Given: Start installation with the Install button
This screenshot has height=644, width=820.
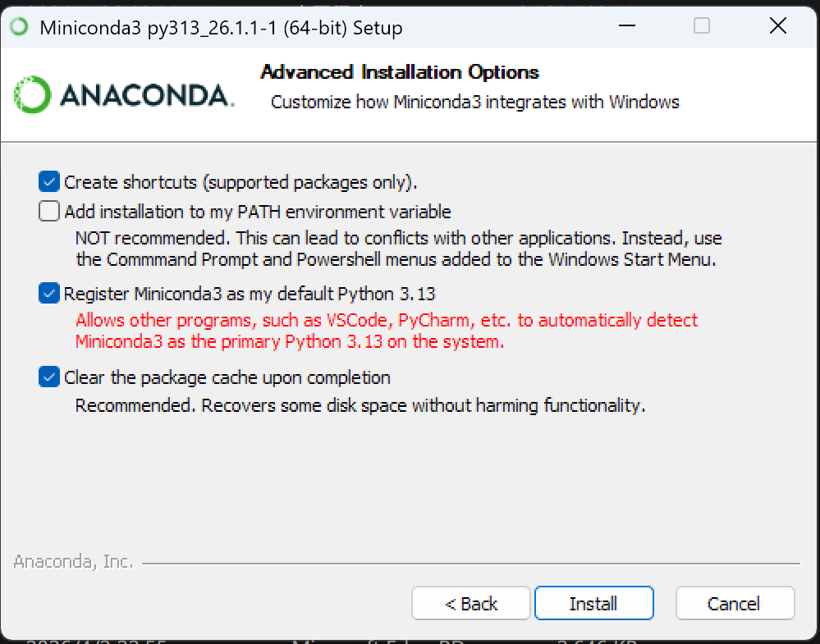Looking at the screenshot, I should point(593,603).
